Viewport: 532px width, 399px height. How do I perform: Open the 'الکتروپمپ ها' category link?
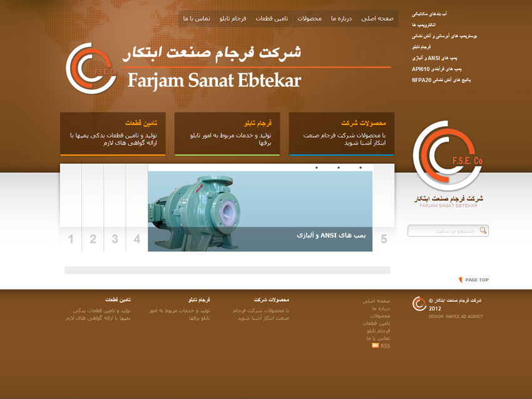(x=424, y=25)
